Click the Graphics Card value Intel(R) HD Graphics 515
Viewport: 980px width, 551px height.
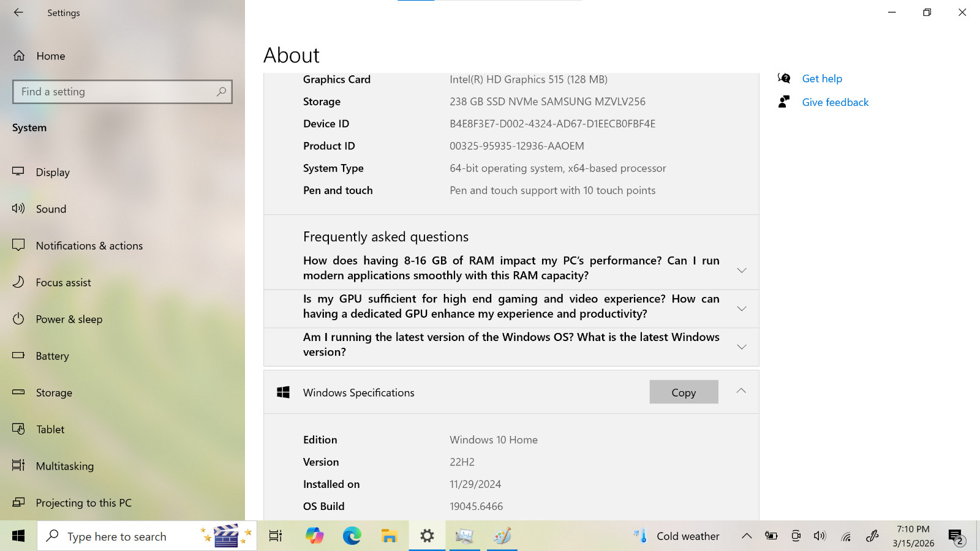point(529,80)
